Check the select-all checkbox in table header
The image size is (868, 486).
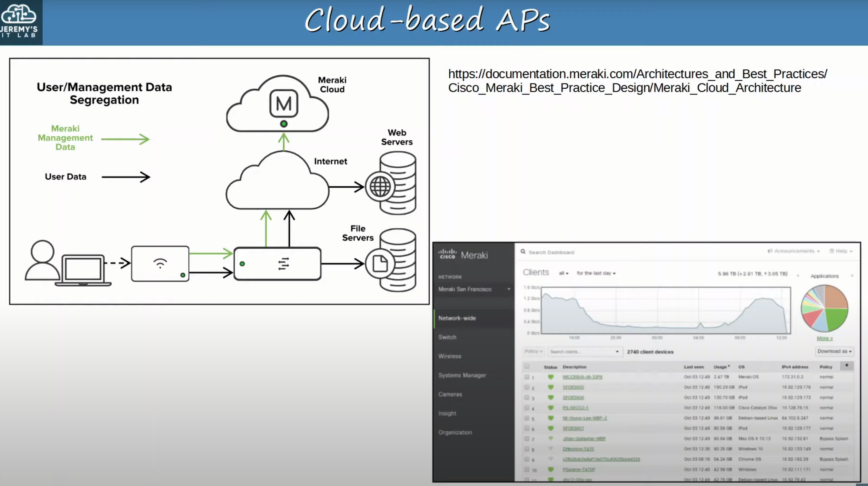527,366
